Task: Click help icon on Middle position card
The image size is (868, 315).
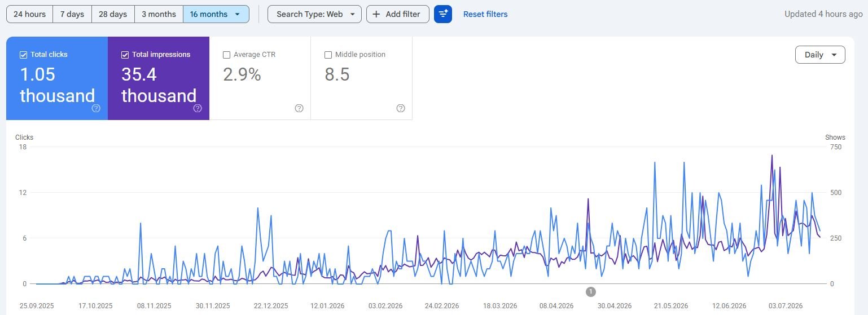Action: pyautogui.click(x=401, y=108)
